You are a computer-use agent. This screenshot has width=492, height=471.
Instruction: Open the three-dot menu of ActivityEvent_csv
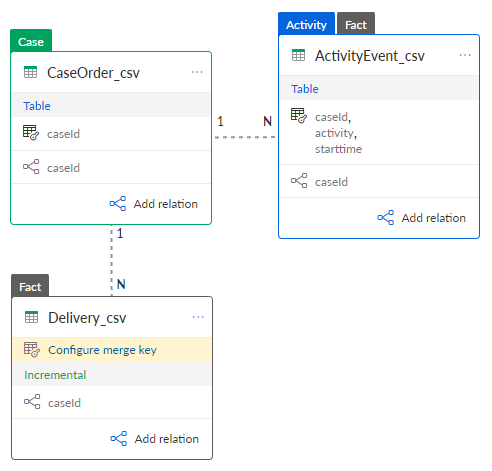[x=465, y=55]
